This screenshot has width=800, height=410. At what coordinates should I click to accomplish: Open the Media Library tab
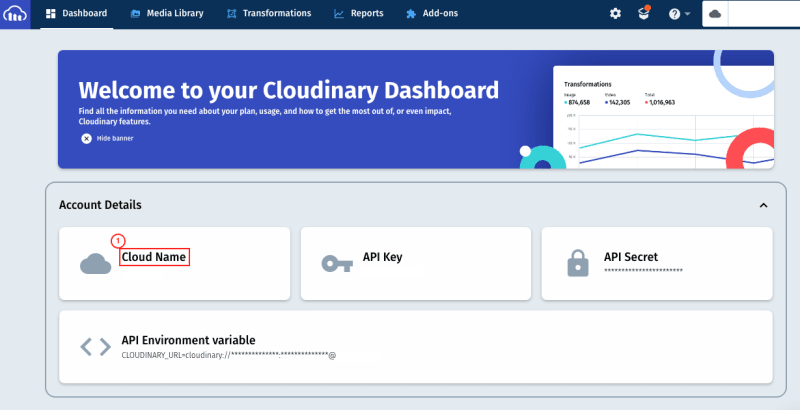pyautogui.click(x=167, y=14)
